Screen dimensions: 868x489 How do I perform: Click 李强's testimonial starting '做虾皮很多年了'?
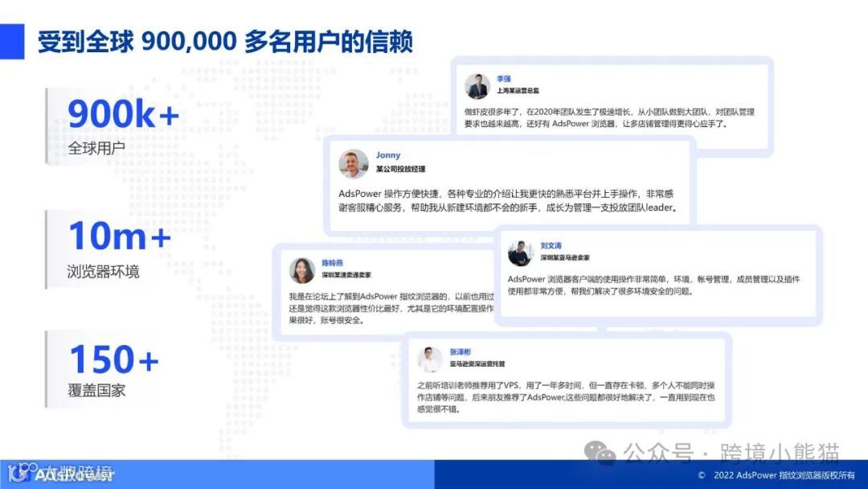pos(609,118)
